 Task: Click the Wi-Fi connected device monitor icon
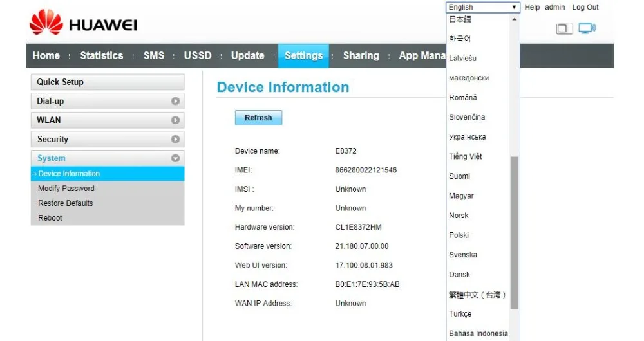(587, 28)
